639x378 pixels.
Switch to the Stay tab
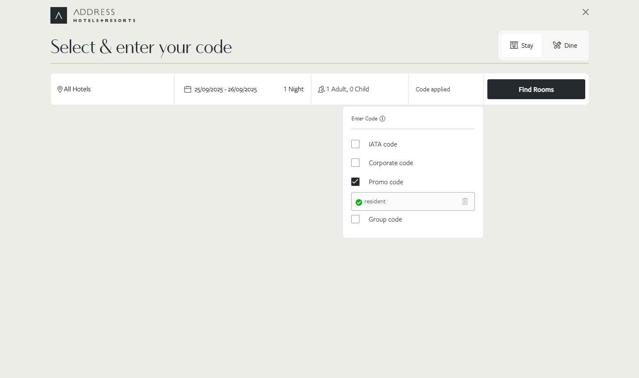(x=521, y=45)
